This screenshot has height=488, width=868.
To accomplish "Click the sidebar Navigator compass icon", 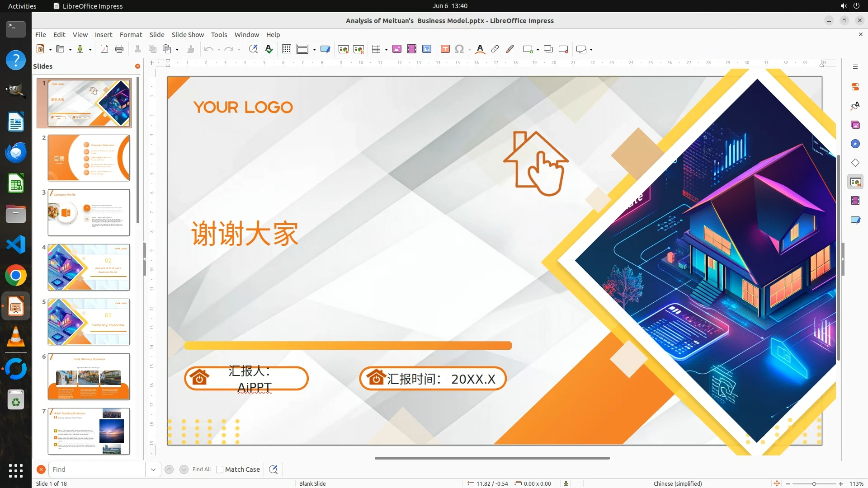I will point(855,144).
